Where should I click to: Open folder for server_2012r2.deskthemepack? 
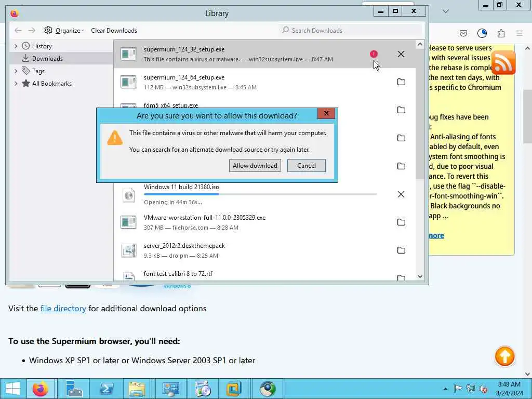[401, 250]
